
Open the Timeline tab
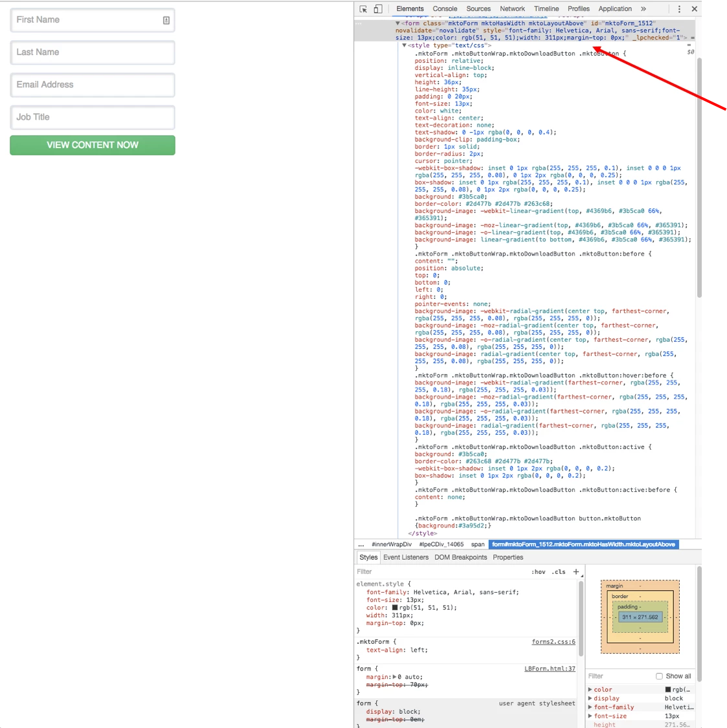(x=546, y=9)
